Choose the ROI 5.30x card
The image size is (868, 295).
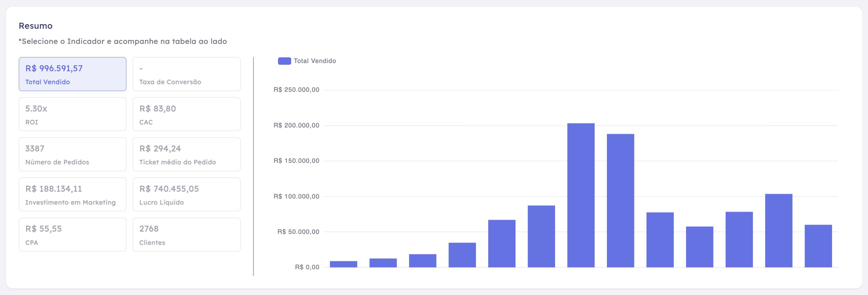click(x=73, y=114)
